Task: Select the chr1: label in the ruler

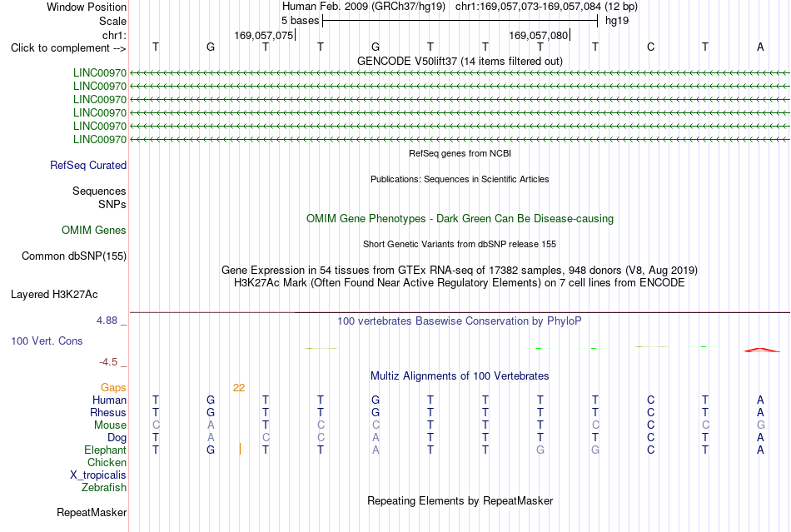Action: pyautogui.click(x=114, y=35)
